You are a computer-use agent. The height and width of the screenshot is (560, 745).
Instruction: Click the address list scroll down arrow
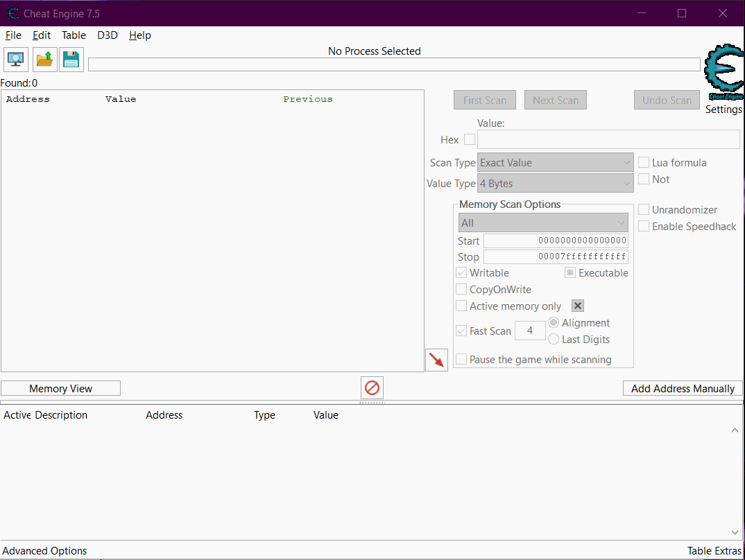coord(735,532)
